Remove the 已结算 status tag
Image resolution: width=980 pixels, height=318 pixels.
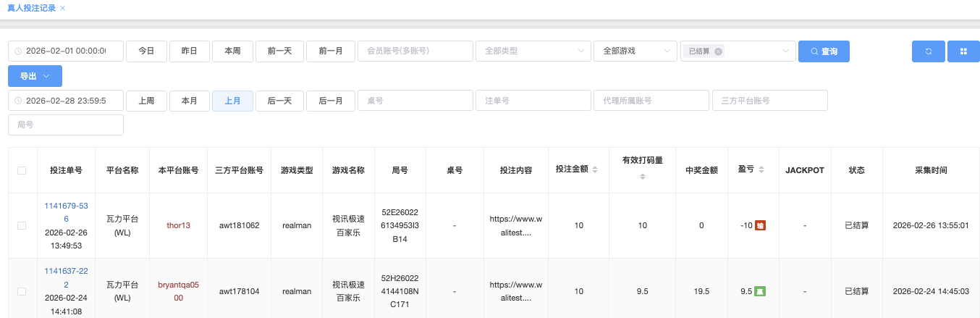click(717, 51)
